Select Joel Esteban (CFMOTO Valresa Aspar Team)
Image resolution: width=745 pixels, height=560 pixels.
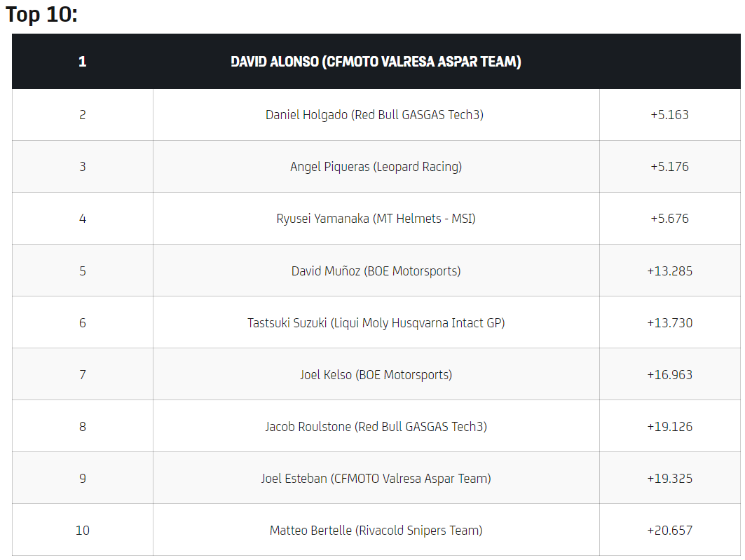click(376, 478)
